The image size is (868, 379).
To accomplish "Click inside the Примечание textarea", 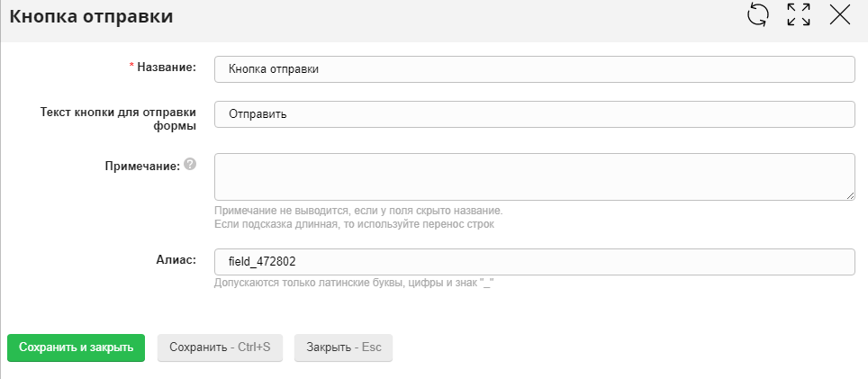I will pos(534,176).
